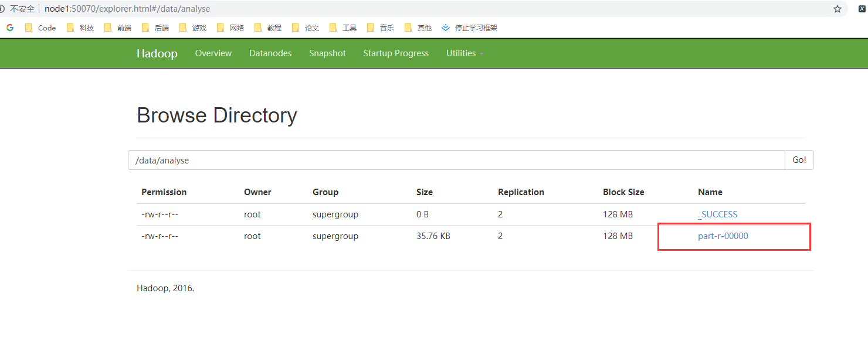Viewport: 868px width, 341px height.
Task: Open the 游戏 bookmarks folder
Action: point(193,28)
